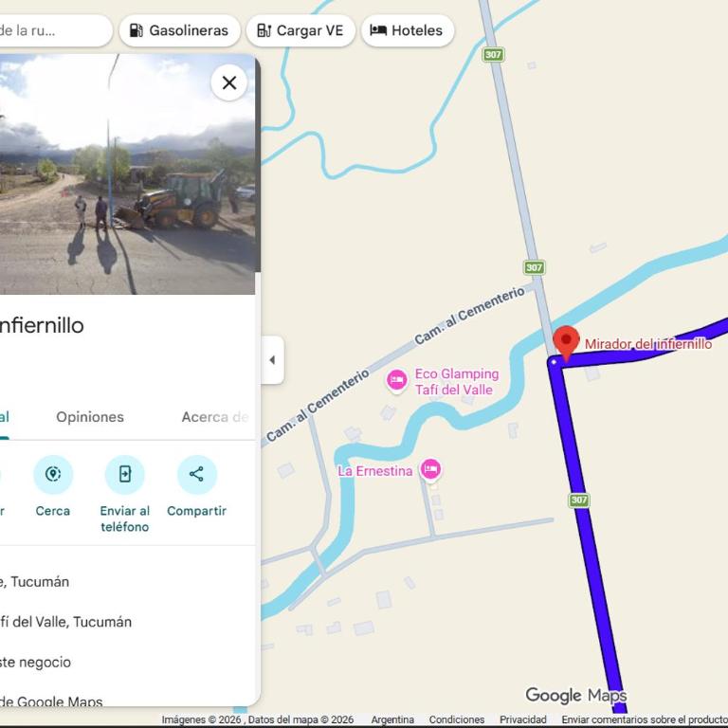Click the upper Cam. al Cementerio road label

pos(469,316)
